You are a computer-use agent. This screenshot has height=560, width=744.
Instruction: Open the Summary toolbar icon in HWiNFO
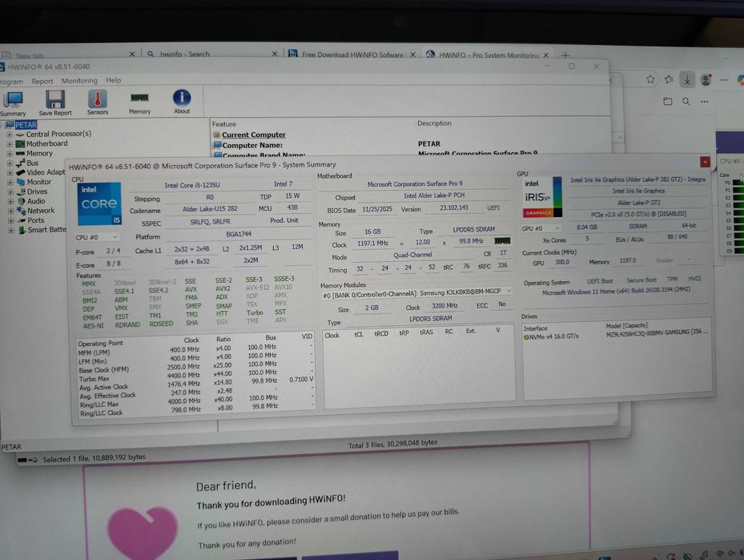tap(13, 104)
